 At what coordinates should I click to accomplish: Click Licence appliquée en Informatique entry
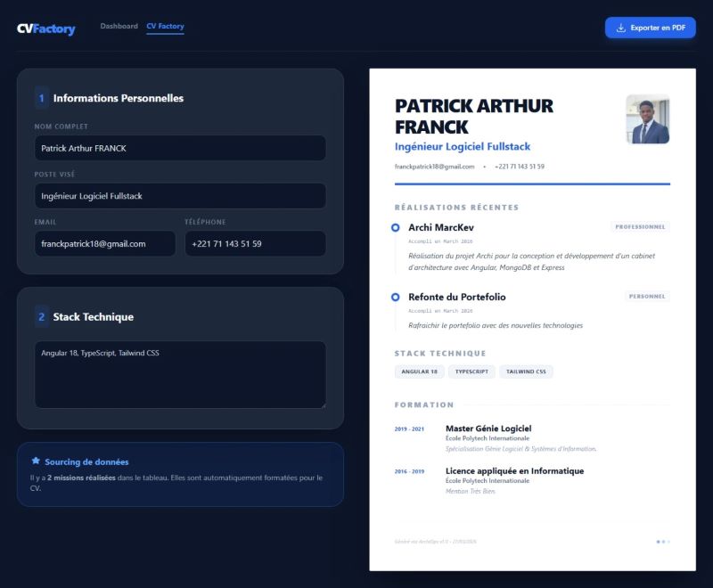[515, 470]
